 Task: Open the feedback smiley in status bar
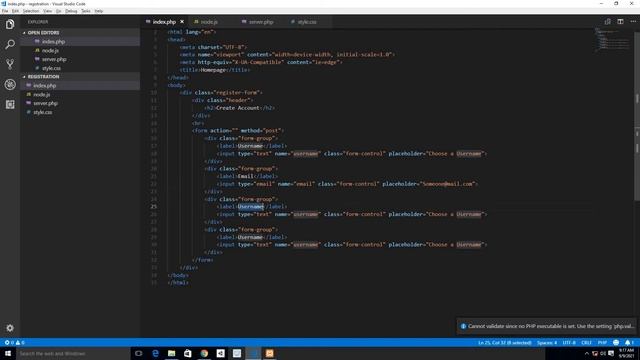[x=616, y=342]
